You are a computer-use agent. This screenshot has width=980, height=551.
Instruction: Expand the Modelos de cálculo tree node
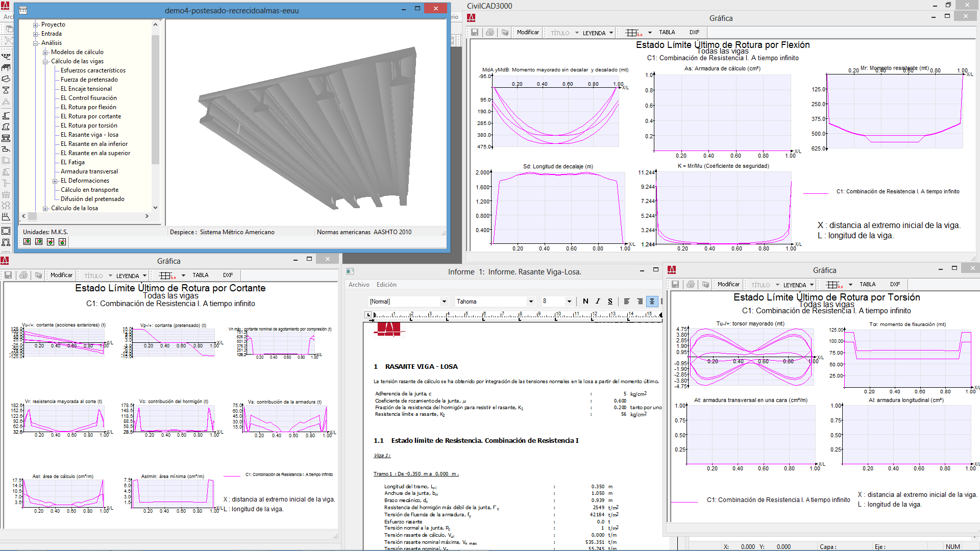click(x=45, y=52)
